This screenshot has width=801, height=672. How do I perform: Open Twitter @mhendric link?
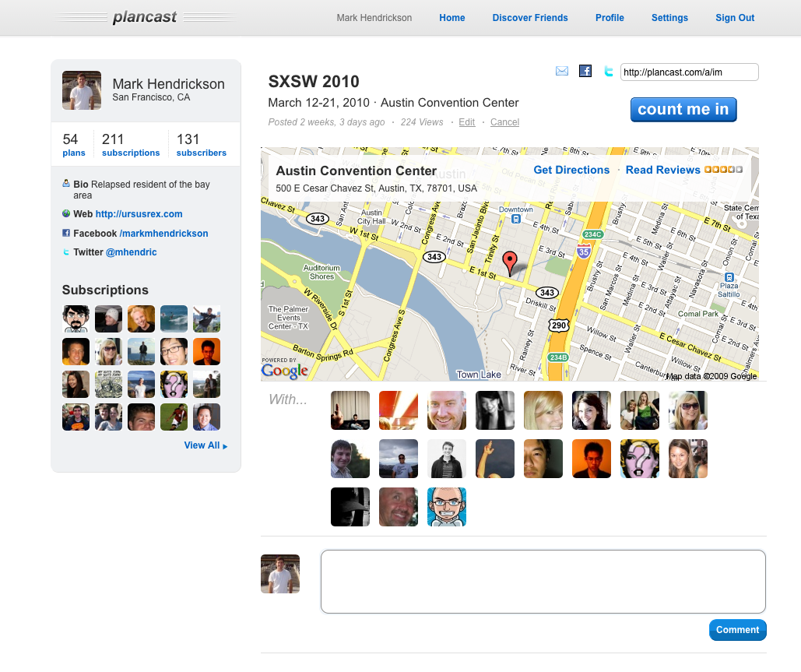(x=131, y=252)
